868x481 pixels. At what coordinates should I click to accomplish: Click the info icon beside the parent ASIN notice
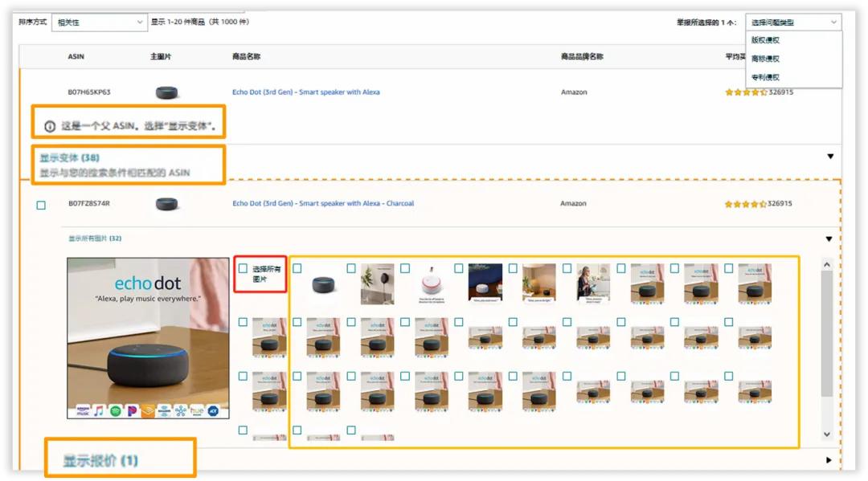coord(50,126)
